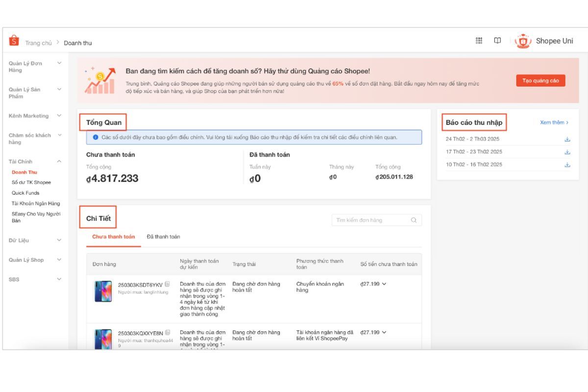The width and height of the screenshot is (588, 392).
Task: Click order number 250303KSDT6YKV
Action: [140, 285]
